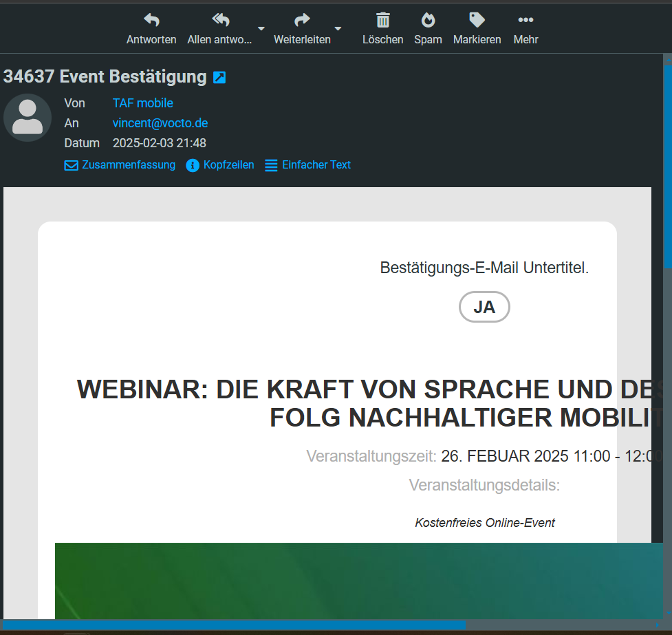Viewport: 672px width, 635px height.
Task: Click recipient vincent@vocto.de
Action: click(160, 123)
